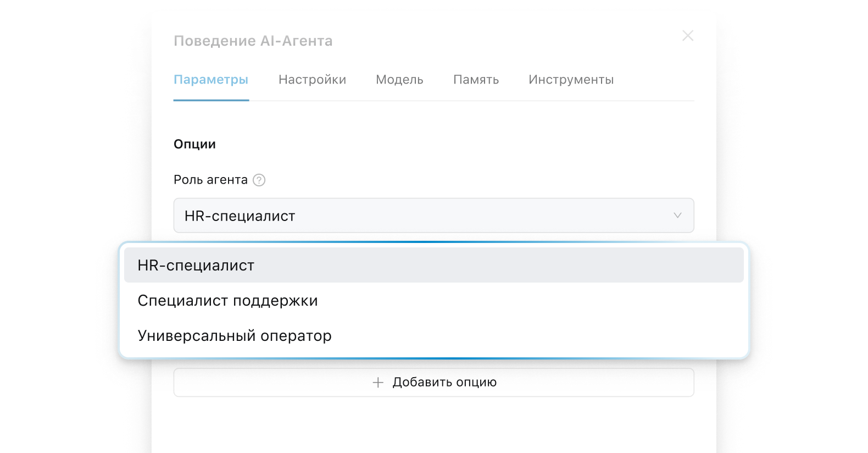Viewport: 868px width, 453px height.
Task: Click the Роль агента field label
Action: 210,180
